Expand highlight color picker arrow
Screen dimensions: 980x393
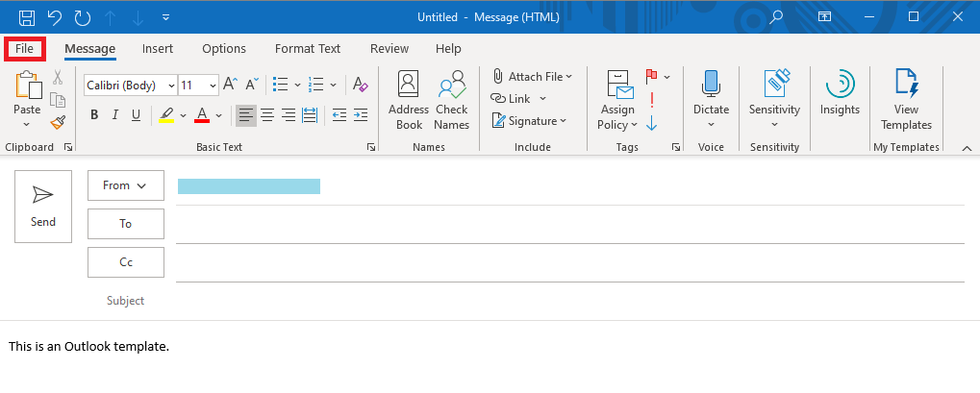click(x=183, y=115)
